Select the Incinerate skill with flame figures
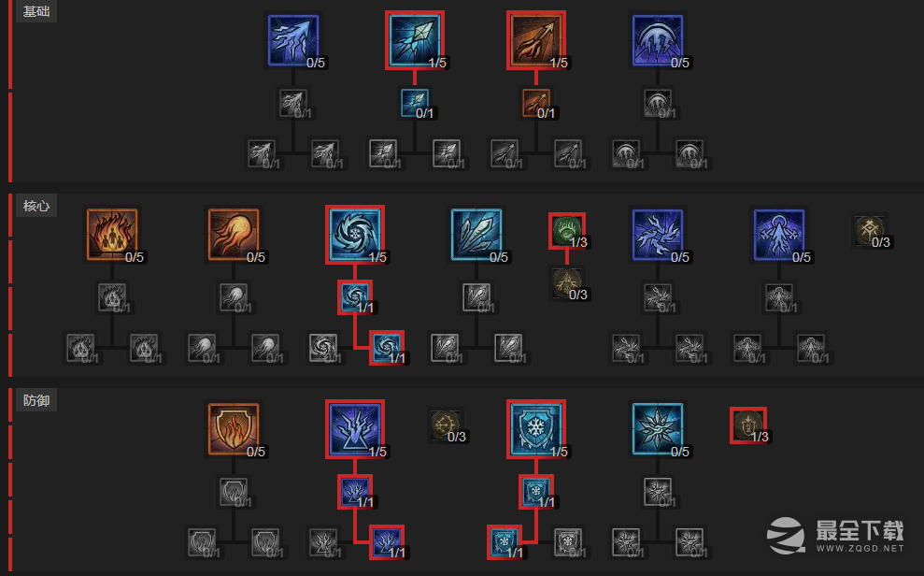 pyautogui.click(x=112, y=234)
